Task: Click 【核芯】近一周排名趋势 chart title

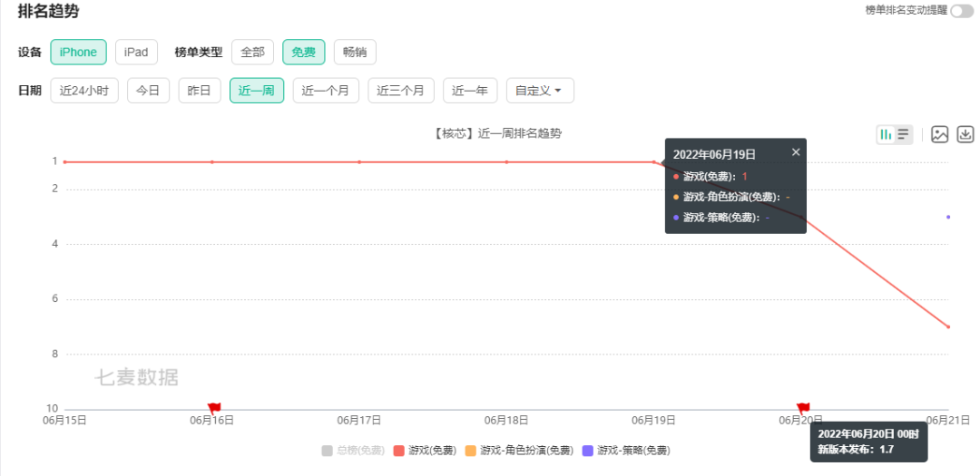Action: click(497, 133)
